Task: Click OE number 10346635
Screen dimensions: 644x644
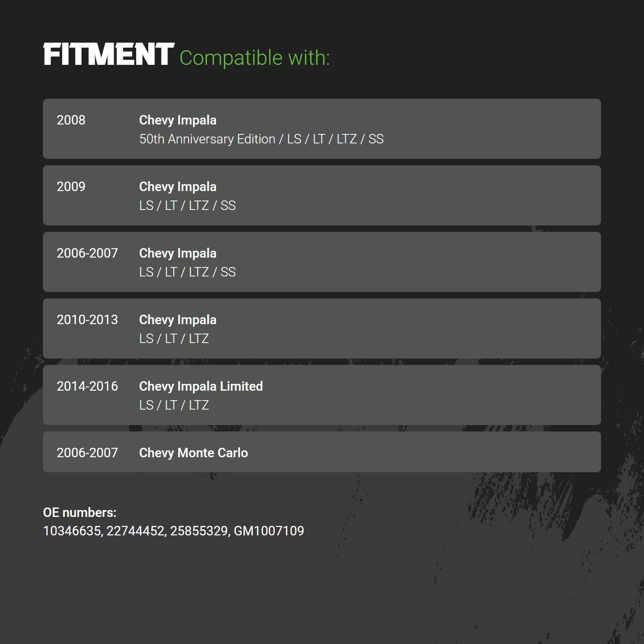Action: (x=72, y=531)
